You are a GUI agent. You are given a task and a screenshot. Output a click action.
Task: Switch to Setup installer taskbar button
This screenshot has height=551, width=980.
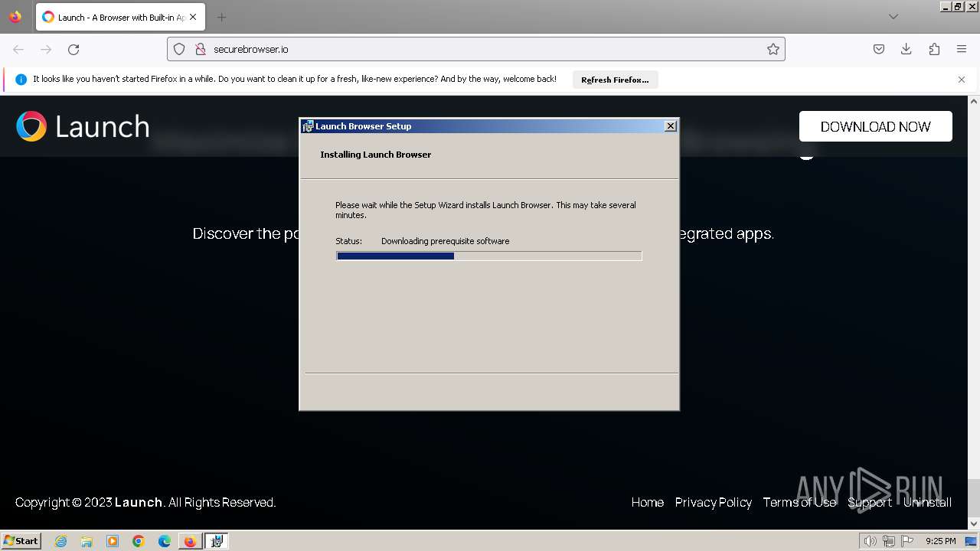tap(217, 541)
